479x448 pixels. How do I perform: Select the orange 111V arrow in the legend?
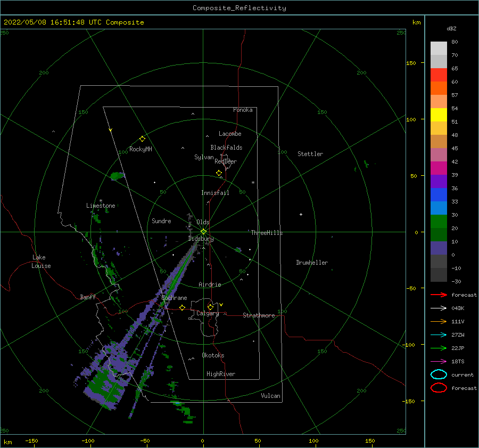[439, 321]
